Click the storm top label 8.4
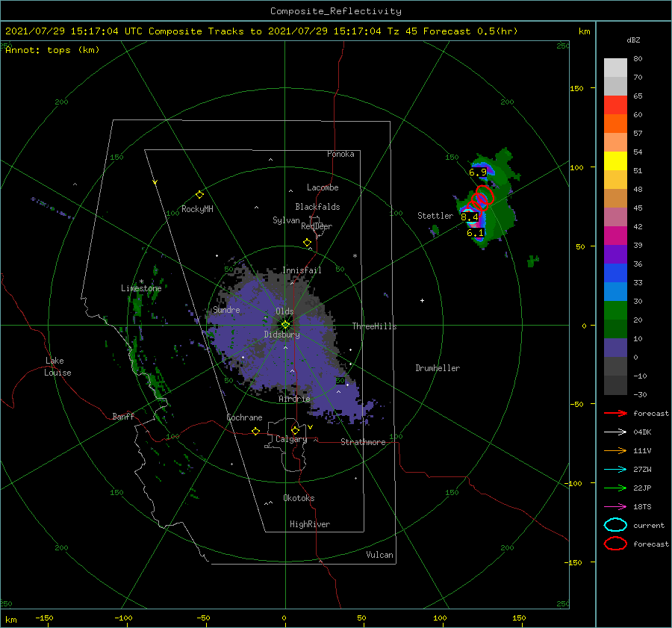 click(x=470, y=217)
